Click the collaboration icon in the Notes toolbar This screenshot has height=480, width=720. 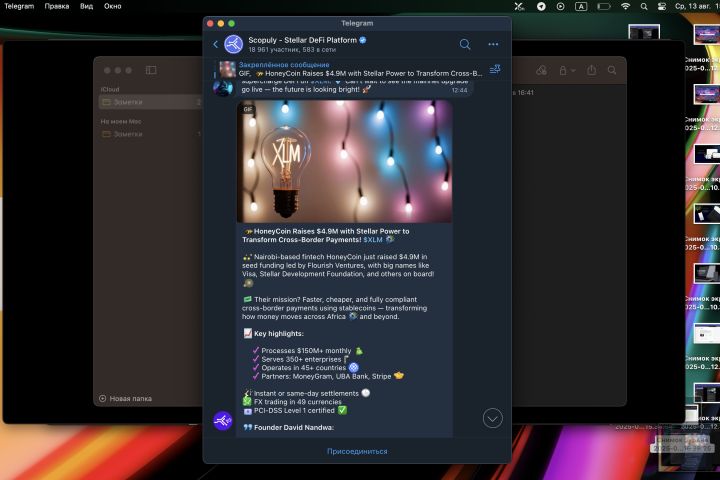tap(541, 70)
